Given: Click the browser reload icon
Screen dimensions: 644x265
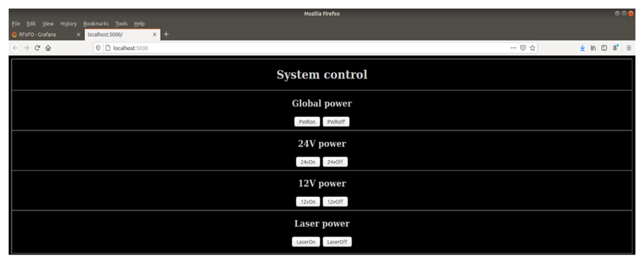Looking at the screenshot, I should pyautogui.click(x=37, y=48).
